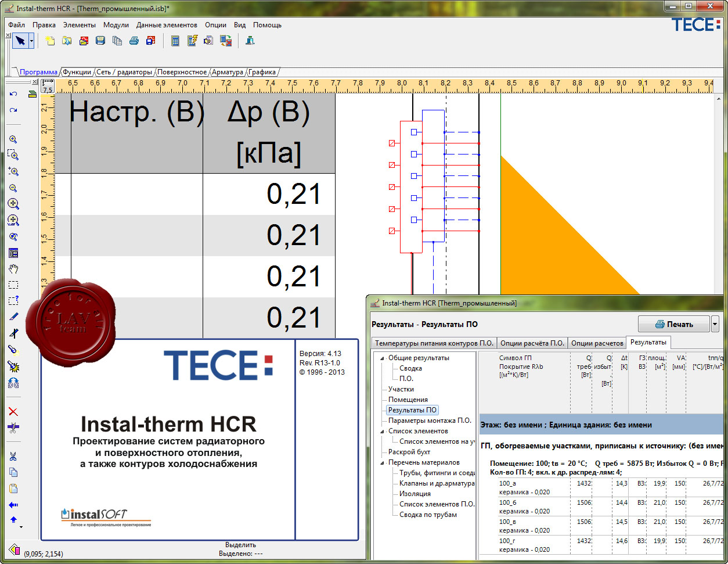Screen dimensions: 728x564
Task: Select Раскрой бухт in results tree
Action: (409, 452)
